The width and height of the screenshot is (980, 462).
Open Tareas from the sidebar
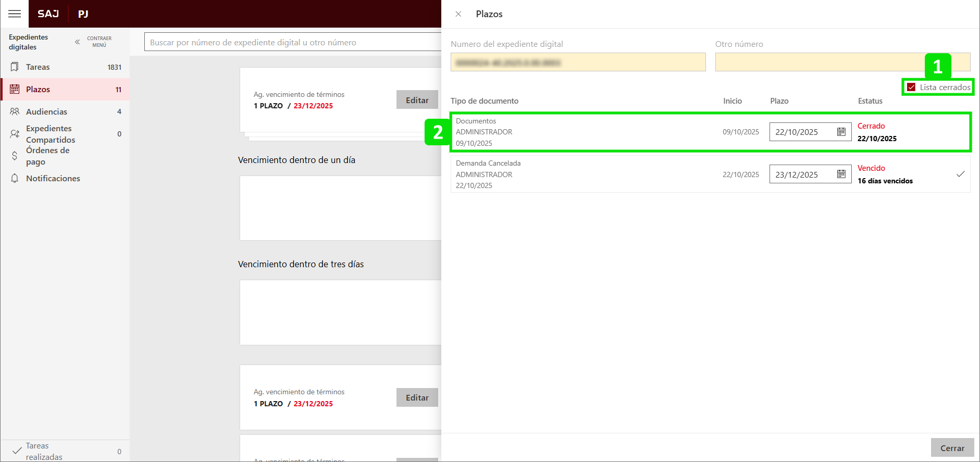(38, 67)
